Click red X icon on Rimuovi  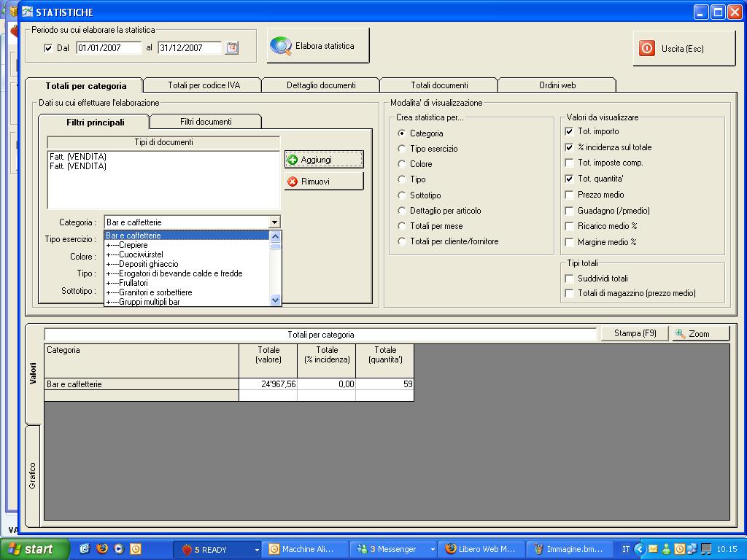293,182
